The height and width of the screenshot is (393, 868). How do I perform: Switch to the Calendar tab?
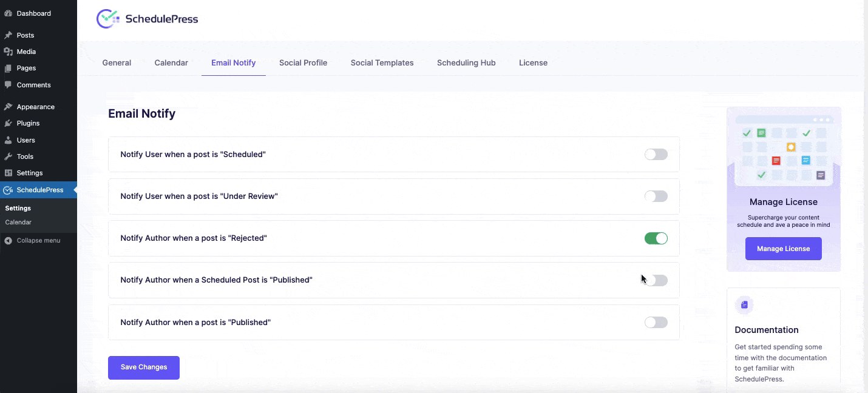click(x=171, y=62)
